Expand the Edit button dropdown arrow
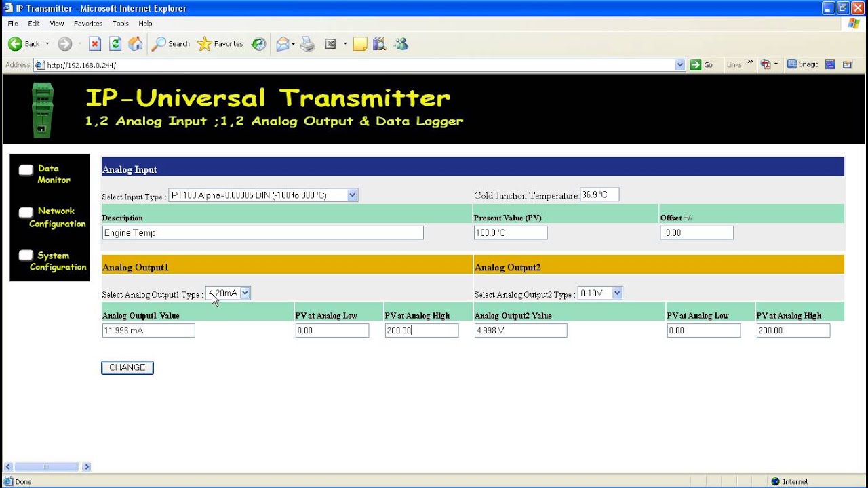This screenshot has width=868, height=488. [344, 44]
